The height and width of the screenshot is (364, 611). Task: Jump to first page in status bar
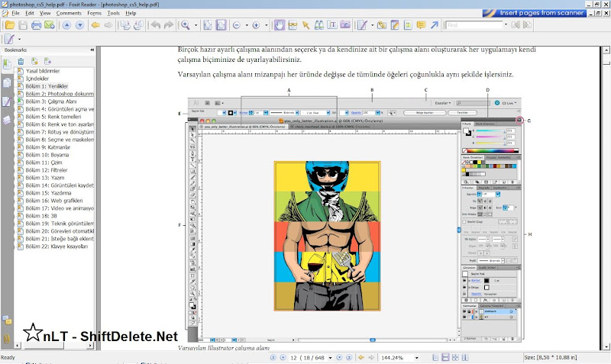(x=273, y=357)
